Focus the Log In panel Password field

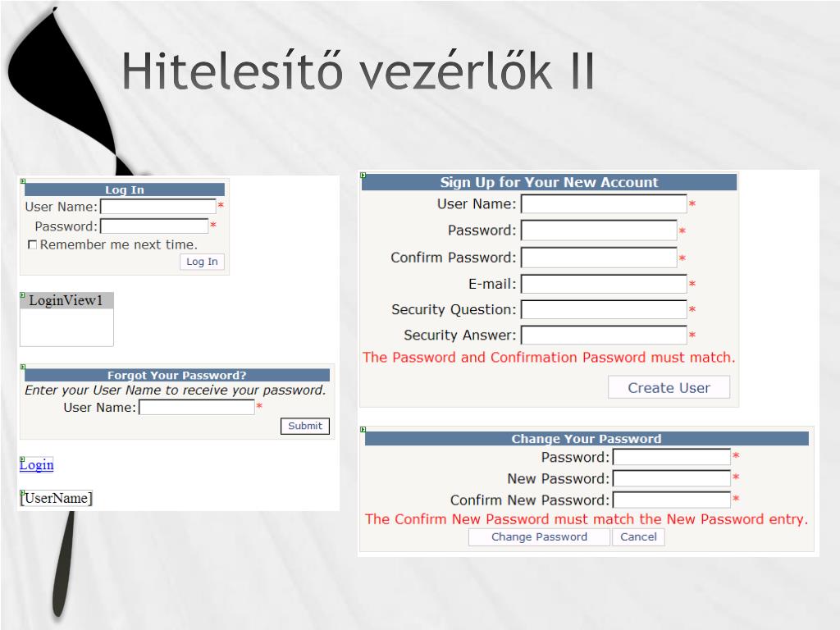(154, 226)
